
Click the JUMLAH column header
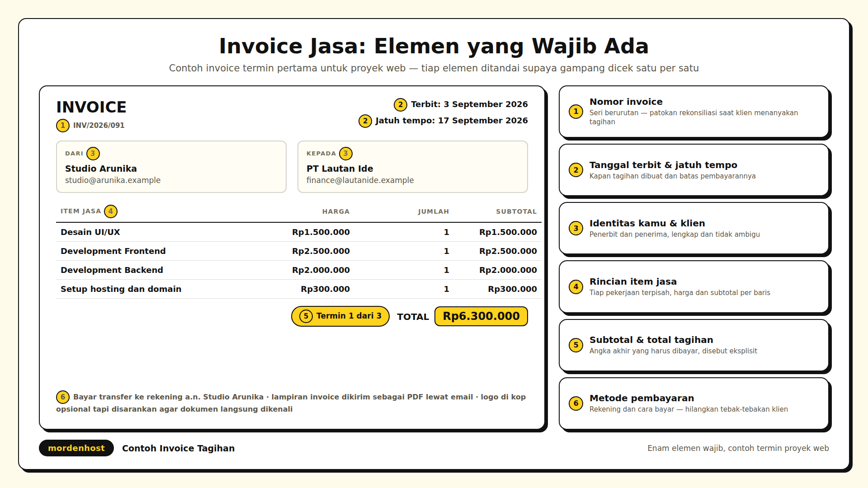tap(434, 211)
